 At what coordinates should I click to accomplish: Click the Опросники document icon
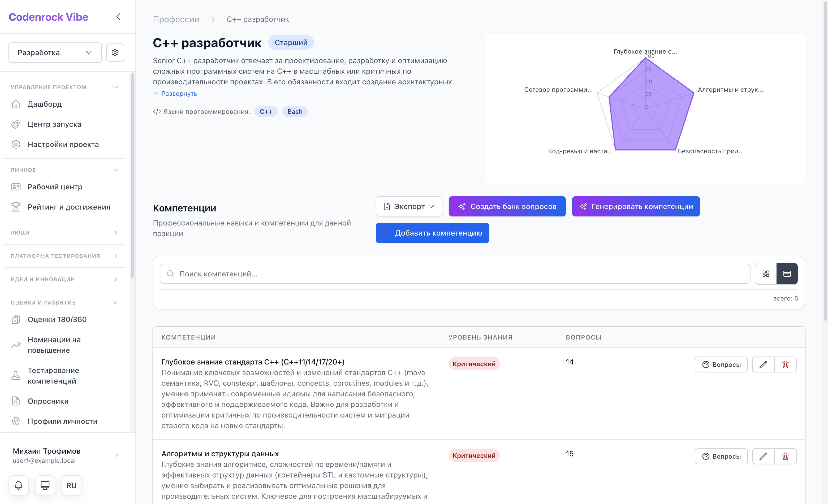[x=16, y=401]
